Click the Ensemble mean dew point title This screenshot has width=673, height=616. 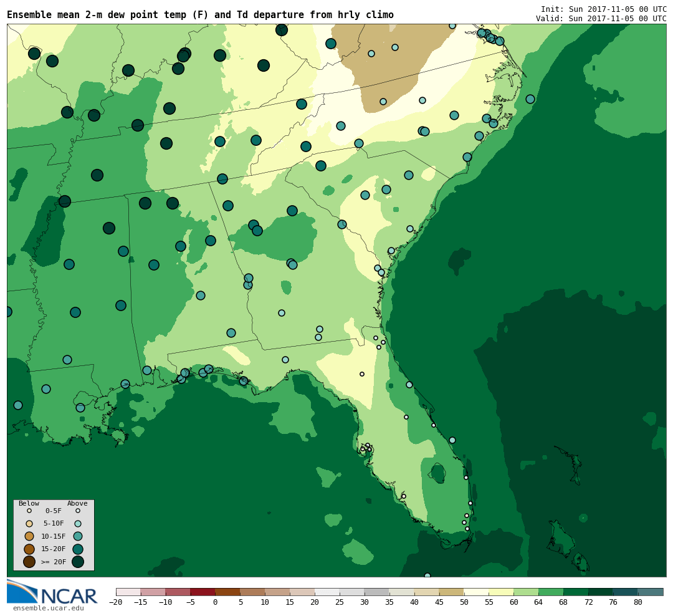click(200, 15)
